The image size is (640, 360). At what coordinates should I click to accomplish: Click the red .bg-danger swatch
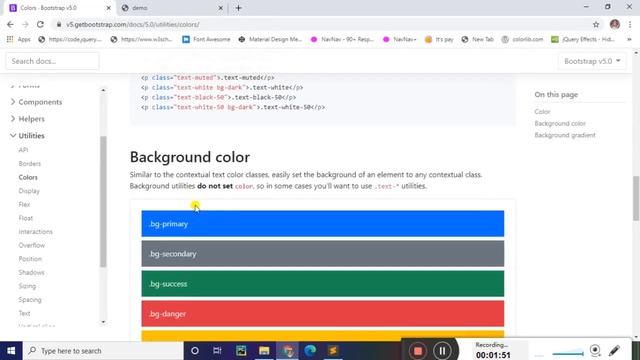(x=322, y=313)
